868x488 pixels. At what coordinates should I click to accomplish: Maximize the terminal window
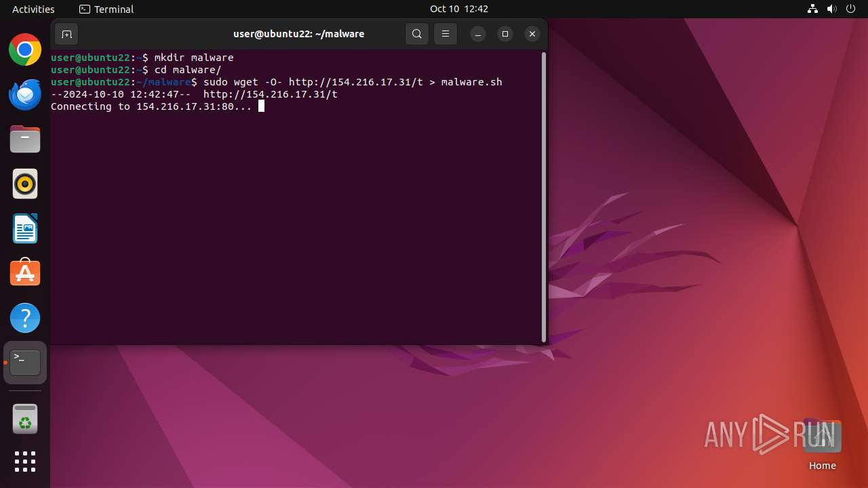click(505, 34)
